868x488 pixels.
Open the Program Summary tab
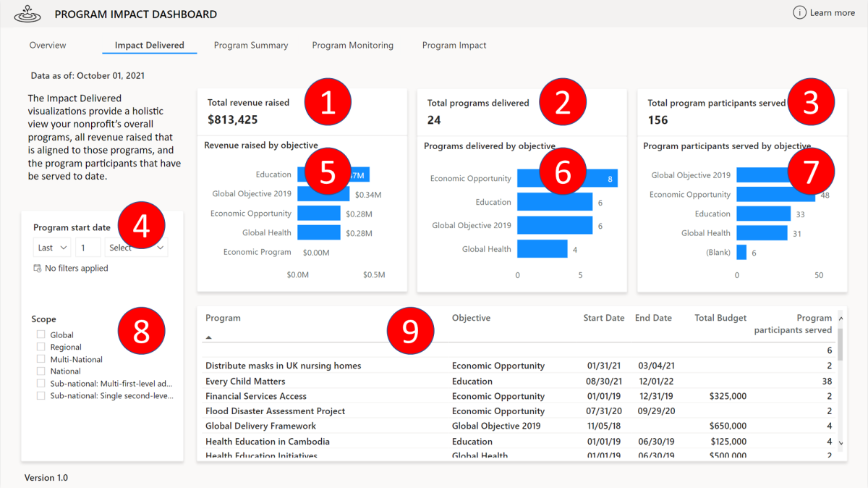251,45
